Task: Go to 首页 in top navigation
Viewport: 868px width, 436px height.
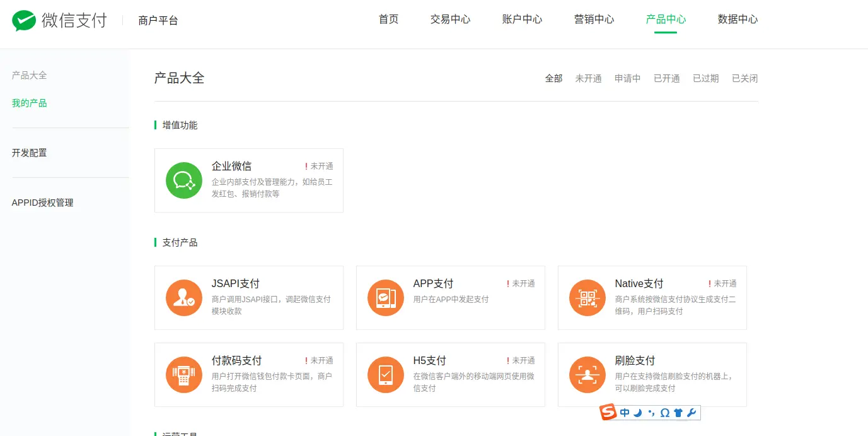Action: 388,20
